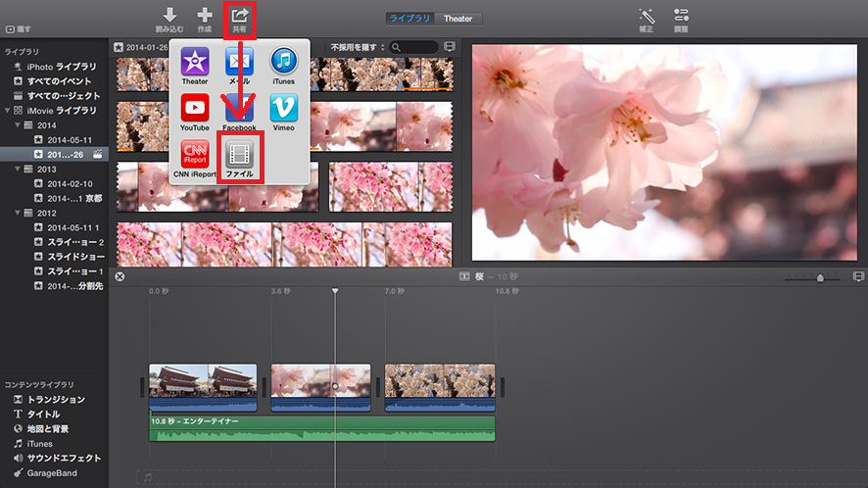This screenshot has height=488, width=868.
Task: Switch to the ライブラリ tab
Action: [x=411, y=19]
